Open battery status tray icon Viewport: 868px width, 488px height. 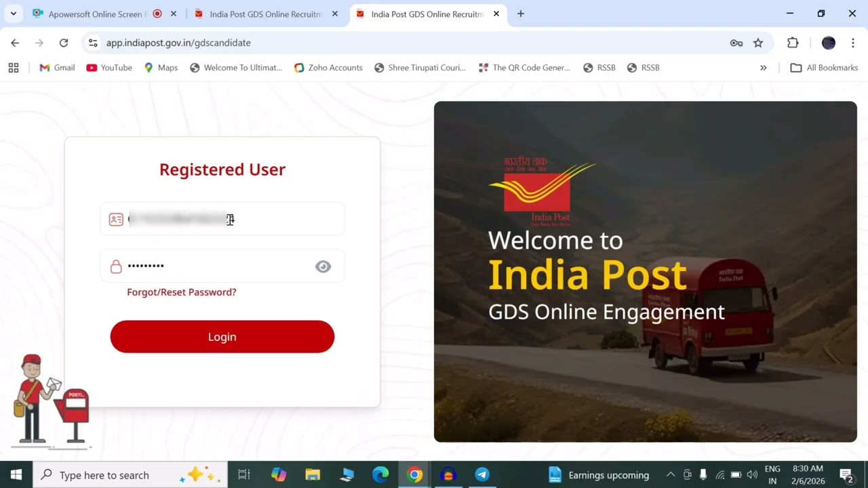(x=736, y=475)
